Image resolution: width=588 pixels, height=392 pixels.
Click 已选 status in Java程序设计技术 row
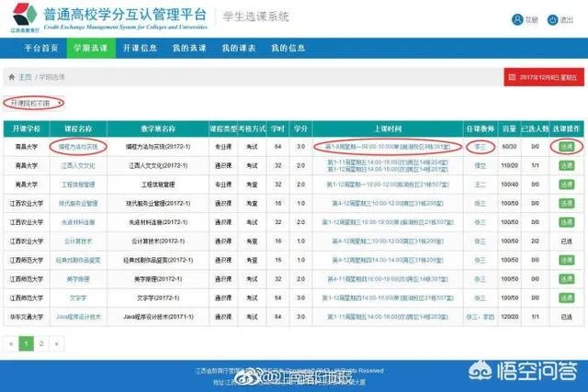[566, 317]
